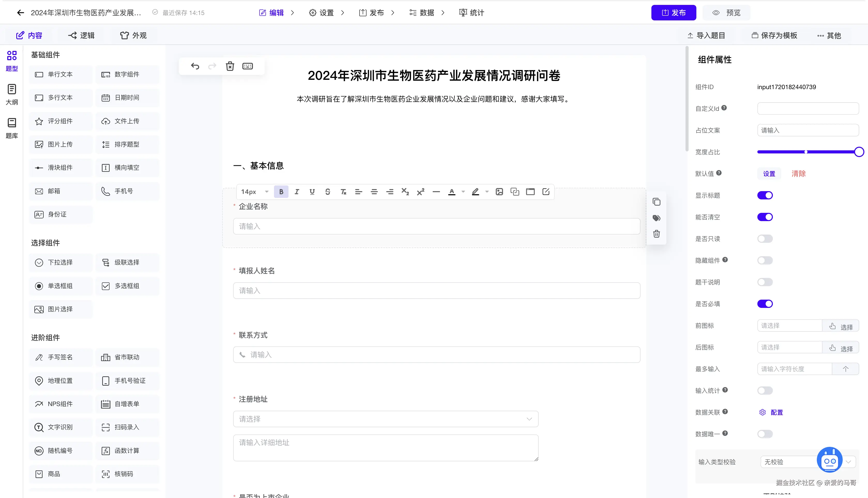The width and height of the screenshot is (868, 498).
Task: Disable the 是否必填 switch
Action: [x=765, y=304]
